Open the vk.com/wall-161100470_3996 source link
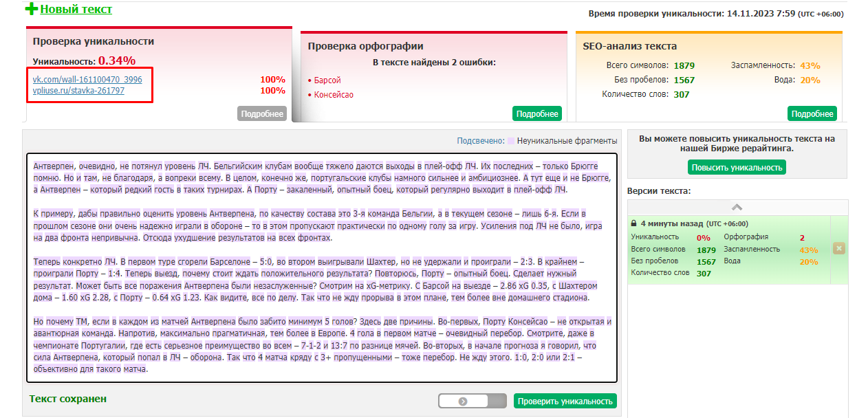 coord(87,80)
